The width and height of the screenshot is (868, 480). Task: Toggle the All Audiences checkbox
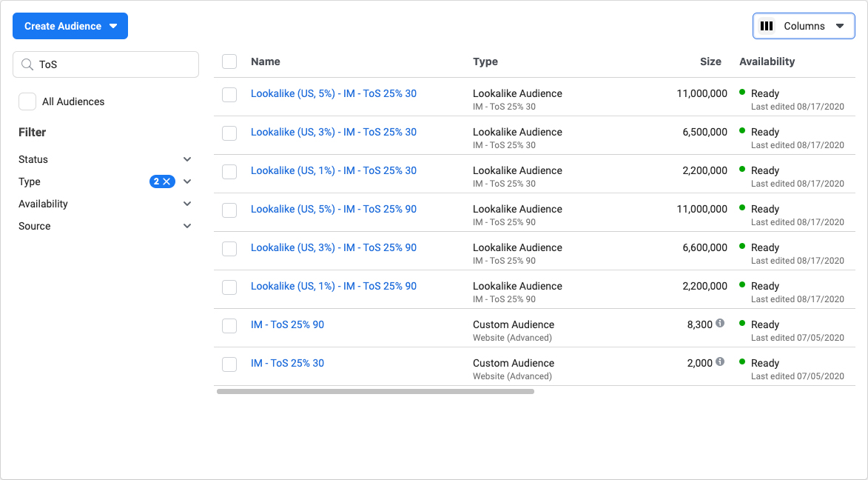coord(27,101)
